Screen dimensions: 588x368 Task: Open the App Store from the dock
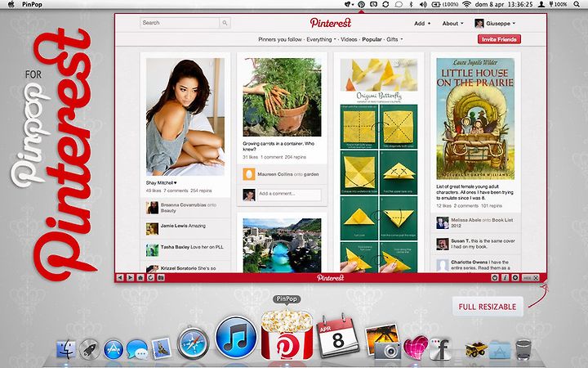tap(114, 349)
